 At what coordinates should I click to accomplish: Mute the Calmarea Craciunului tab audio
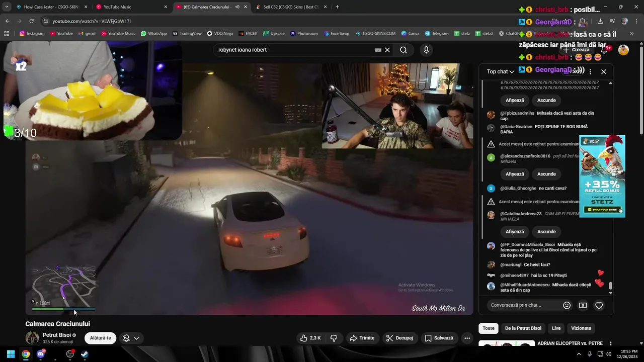coord(237,7)
